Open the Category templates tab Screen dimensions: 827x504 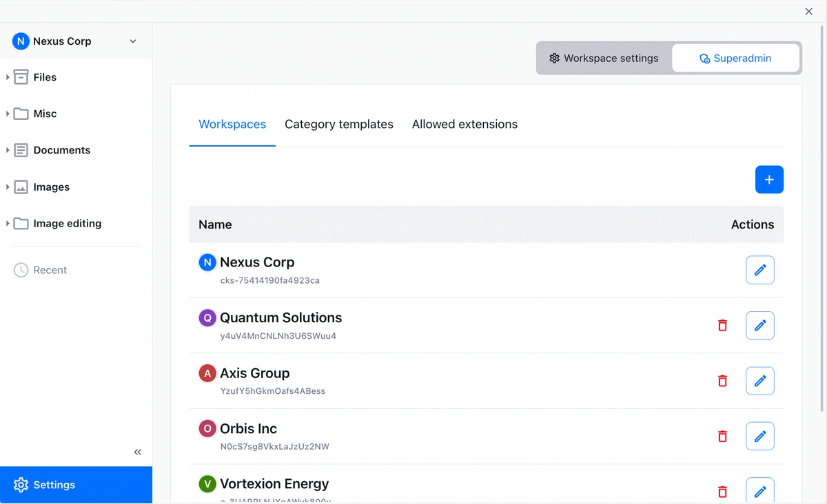tap(338, 125)
